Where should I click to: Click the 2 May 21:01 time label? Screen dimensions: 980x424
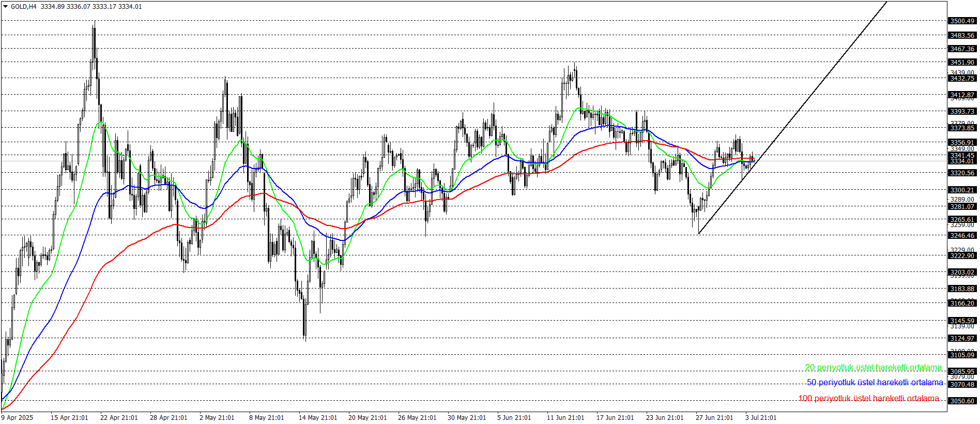(217, 418)
